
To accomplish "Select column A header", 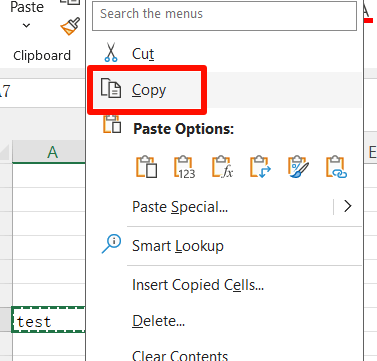I will [x=52, y=152].
